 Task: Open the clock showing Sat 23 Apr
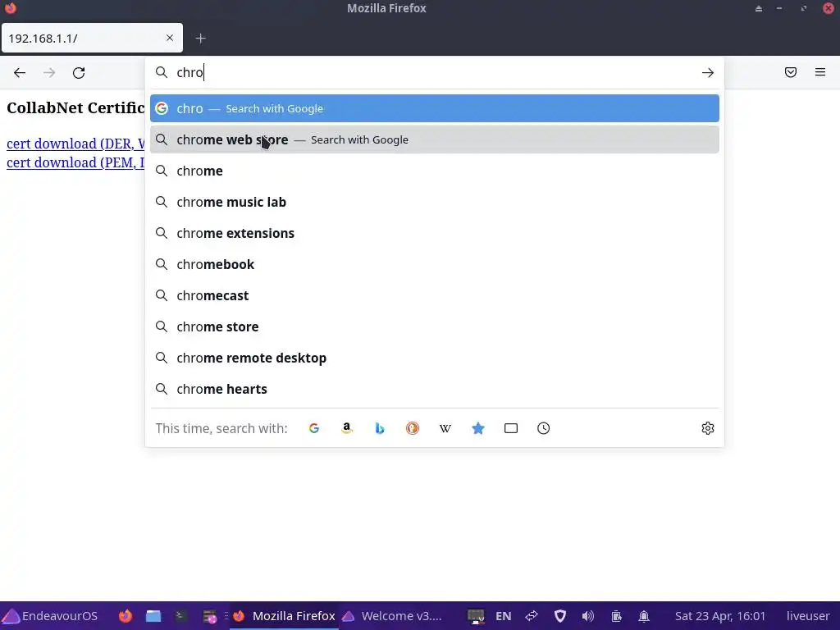click(x=720, y=616)
